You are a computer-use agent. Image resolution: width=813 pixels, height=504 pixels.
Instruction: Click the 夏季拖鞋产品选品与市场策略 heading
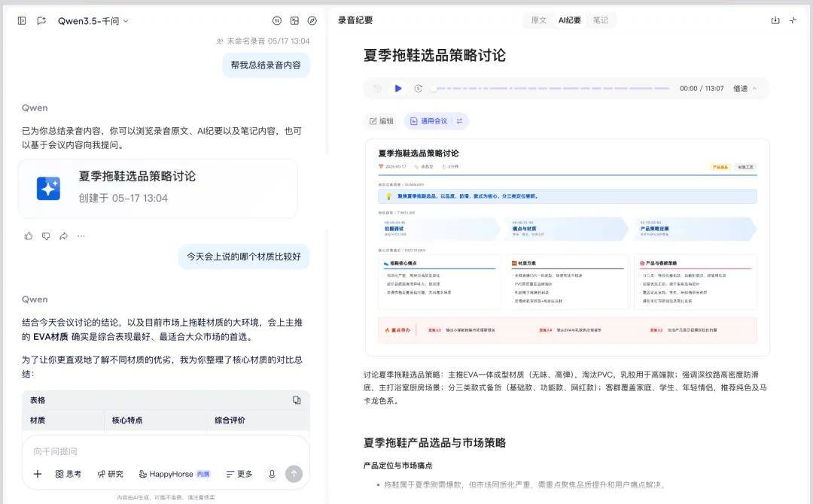tap(434, 443)
